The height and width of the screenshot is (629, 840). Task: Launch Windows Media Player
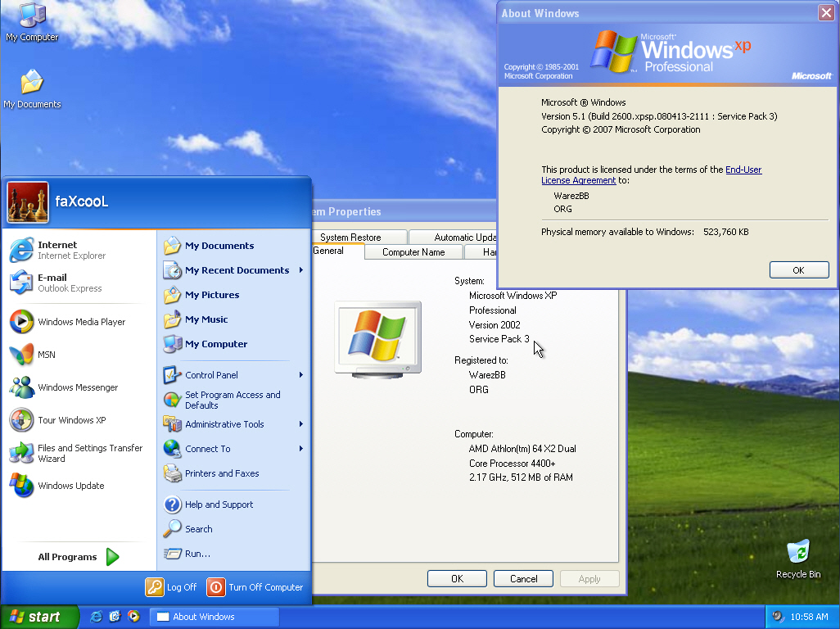(78, 321)
